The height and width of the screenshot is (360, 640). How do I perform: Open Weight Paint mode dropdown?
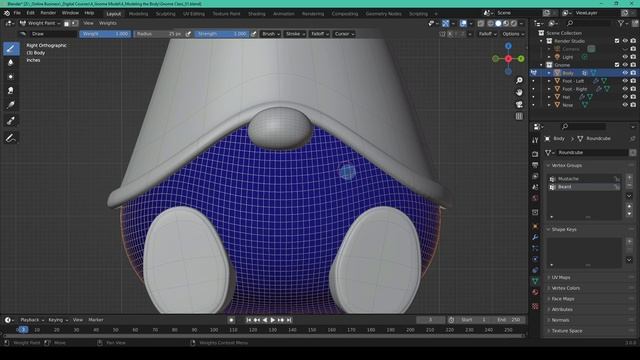click(x=40, y=23)
